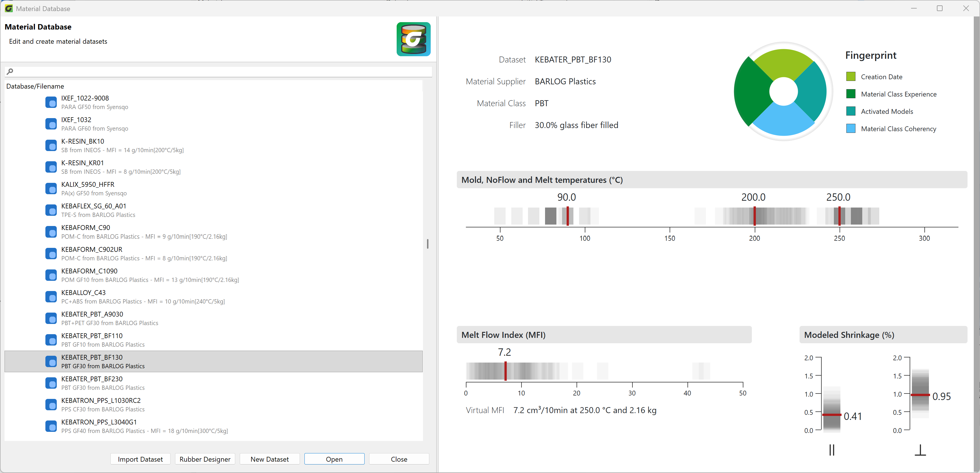The width and height of the screenshot is (980, 473).
Task: Select the KEBATER_PBT_BF230 dataset name
Action: coord(92,379)
